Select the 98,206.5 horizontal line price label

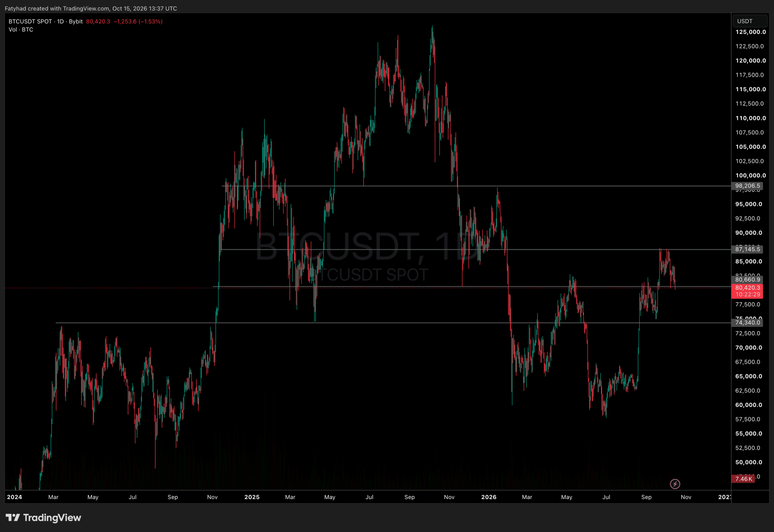point(747,186)
